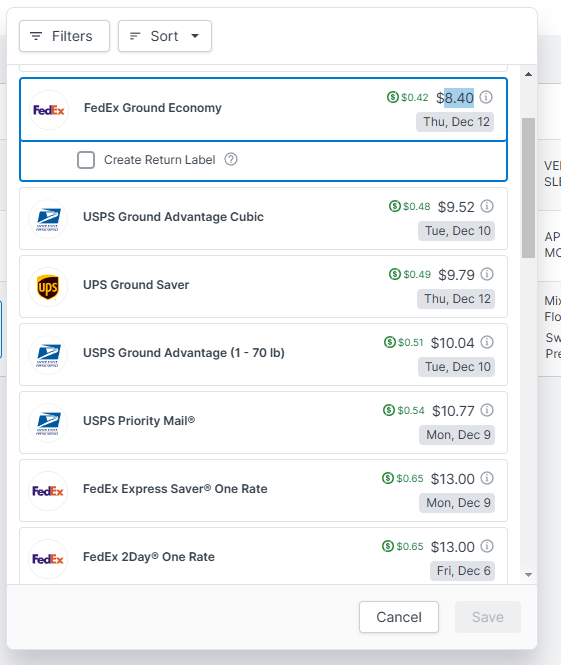
Task: Select USPS Ground Advantage (1 - 70 lb)
Action: 263,355
